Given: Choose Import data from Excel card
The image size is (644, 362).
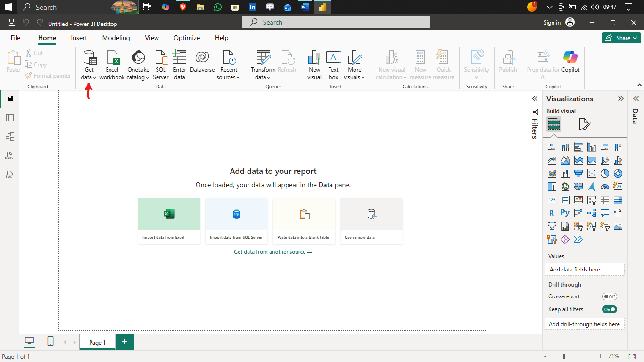Looking at the screenshot, I should 169,221.
